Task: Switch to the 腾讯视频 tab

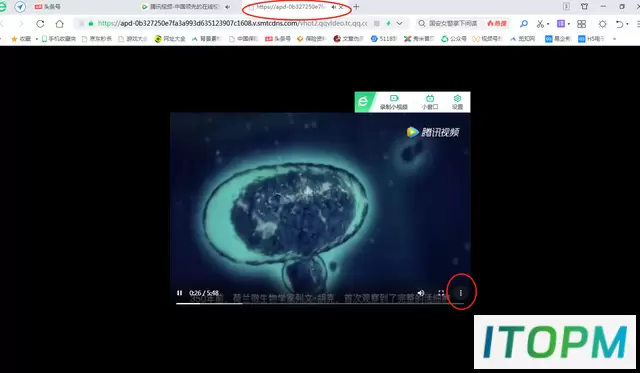Action: 185,7
